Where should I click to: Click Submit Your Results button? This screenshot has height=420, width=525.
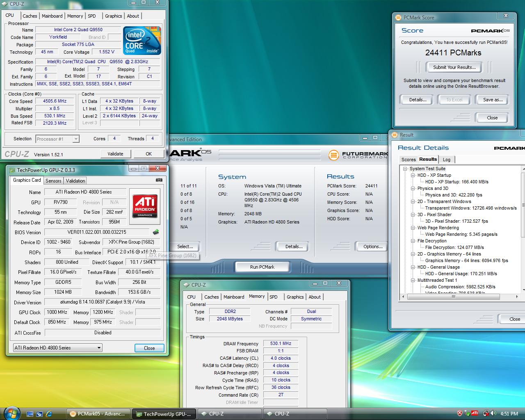coord(454,67)
